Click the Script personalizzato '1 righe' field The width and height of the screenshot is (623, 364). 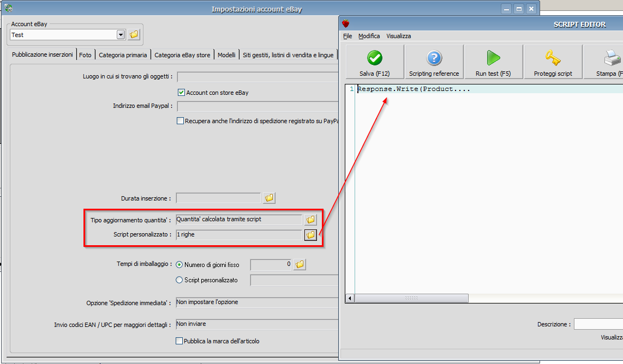239,235
